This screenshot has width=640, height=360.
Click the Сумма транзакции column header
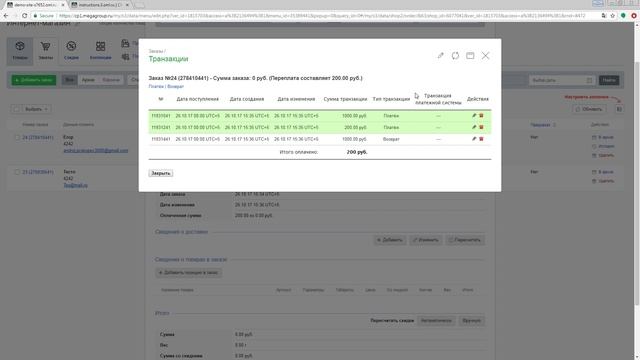[x=345, y=99]
